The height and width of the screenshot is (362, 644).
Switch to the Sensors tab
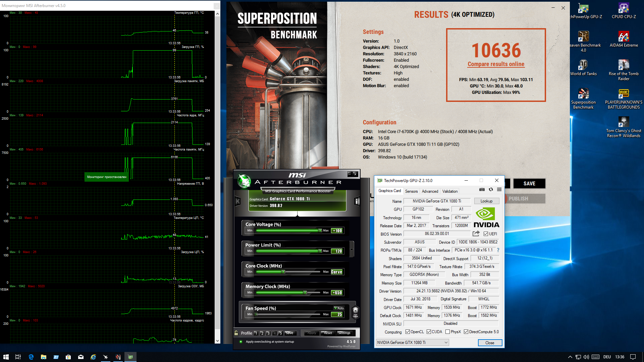coord(411,191)
